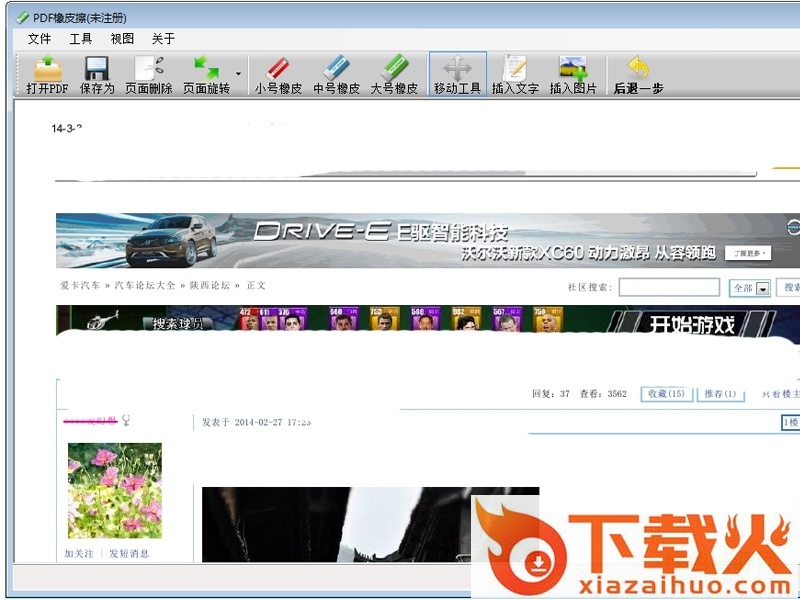Click the 正文 breadcrumb text
Screen dimensions: 800x600
click(x=256, y=285)
